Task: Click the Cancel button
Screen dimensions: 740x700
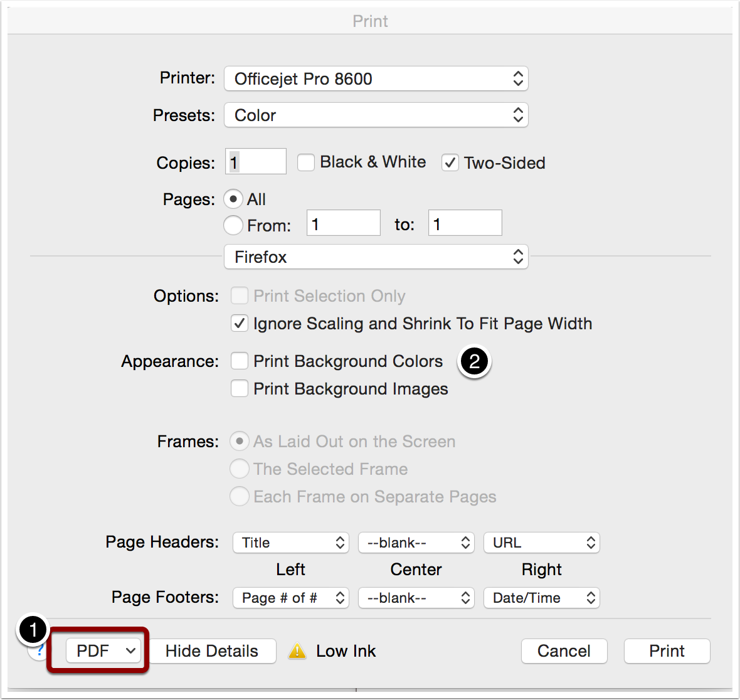Action: (x=564, y=651)
